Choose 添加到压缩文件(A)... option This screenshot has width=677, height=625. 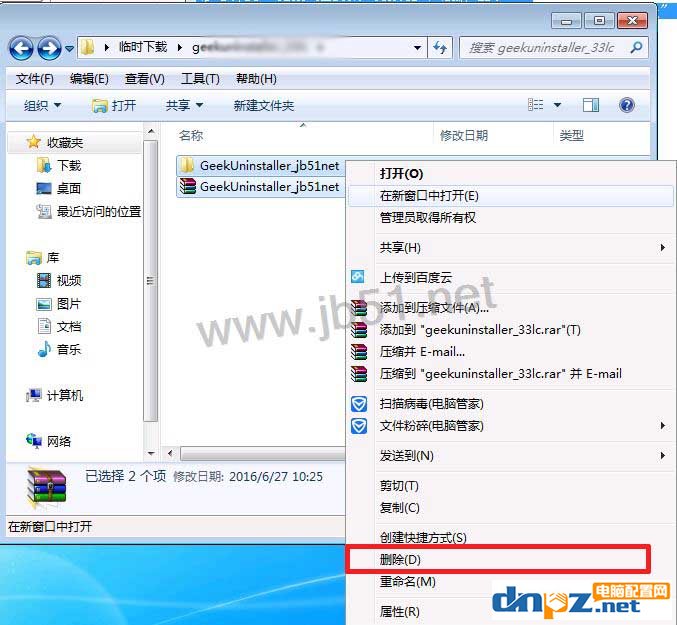[511, 307]
